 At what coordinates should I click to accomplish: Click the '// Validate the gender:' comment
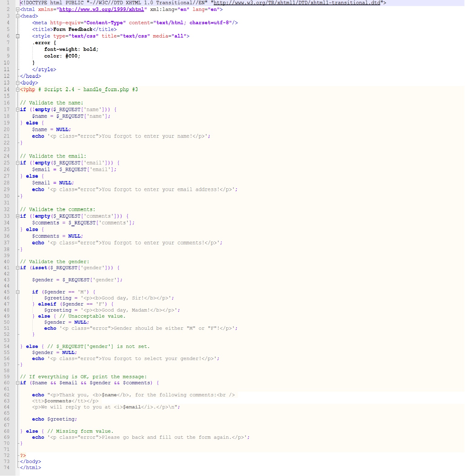(x=55, y=262)
